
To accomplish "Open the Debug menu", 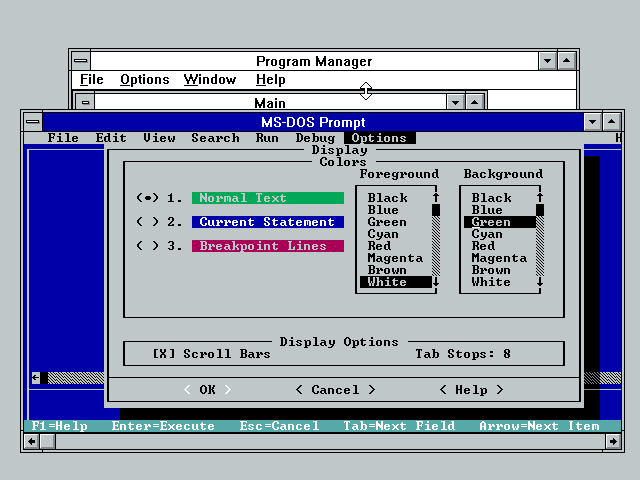I will 316,138.
